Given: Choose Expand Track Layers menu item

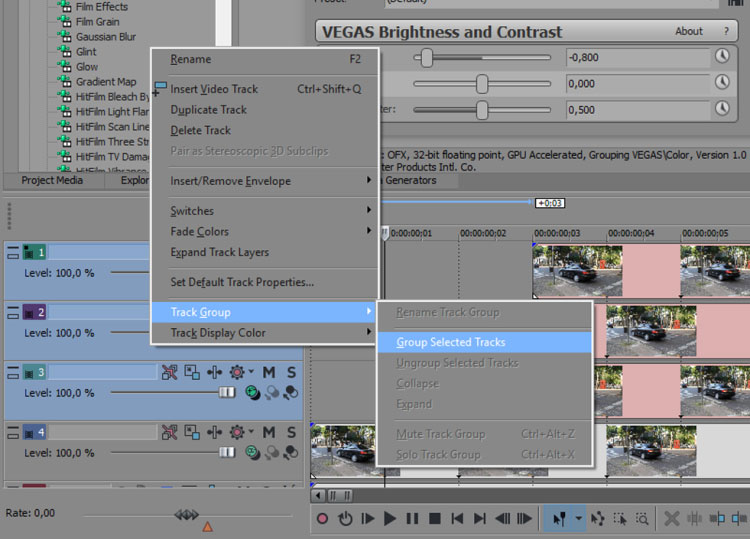Looking at the screenshot, I should pyautogui.click(x=265, y=252).
